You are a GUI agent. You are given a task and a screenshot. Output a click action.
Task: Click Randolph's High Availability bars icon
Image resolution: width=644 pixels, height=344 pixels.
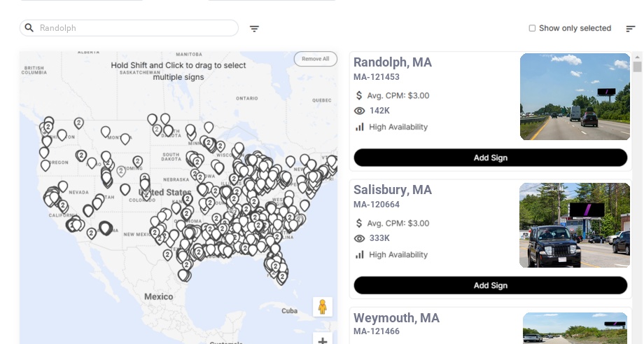pos(360,127)
